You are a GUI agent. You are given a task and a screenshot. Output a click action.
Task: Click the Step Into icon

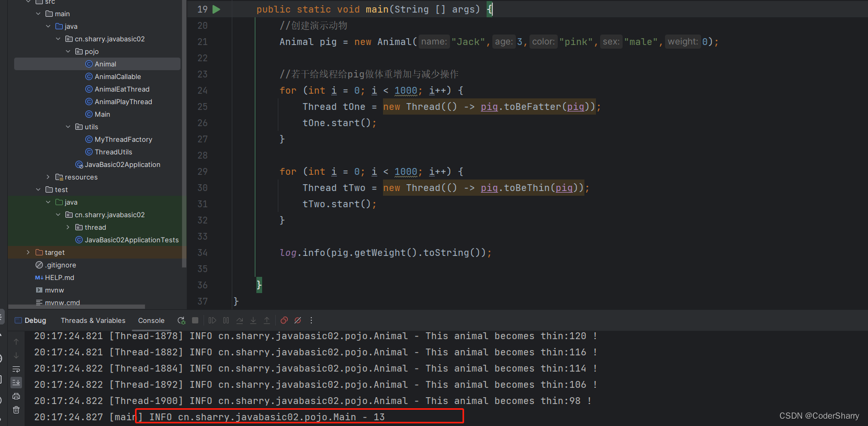[253, 320]
